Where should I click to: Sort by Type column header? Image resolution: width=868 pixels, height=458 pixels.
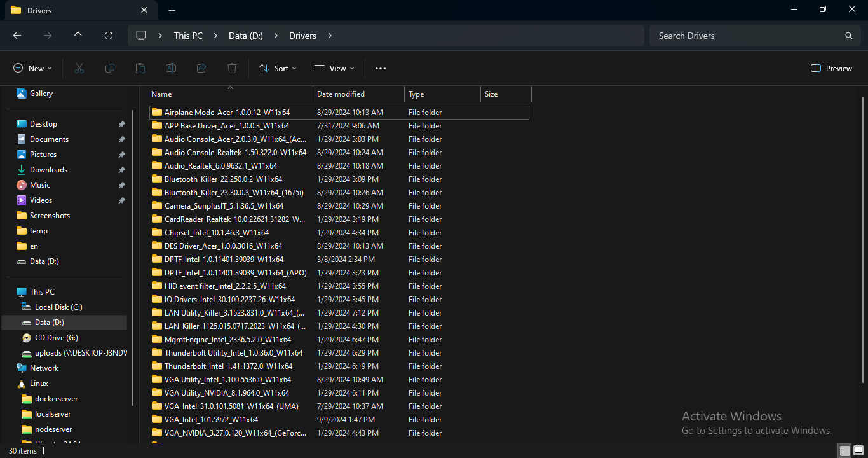pyautogui.click(x=442, y=94)
